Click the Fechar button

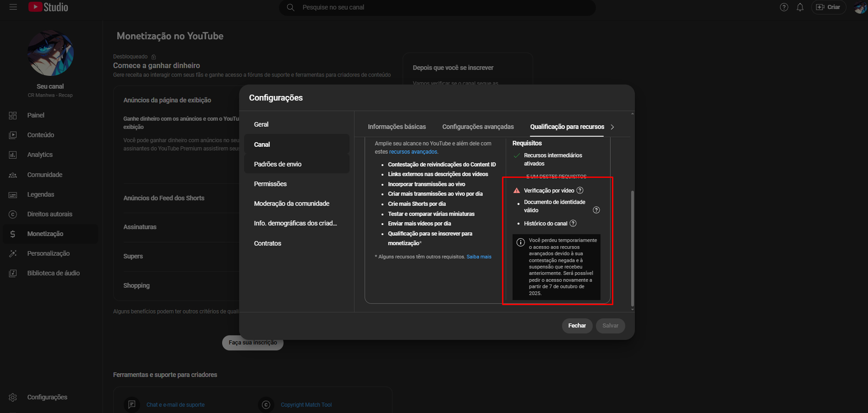pyautogui.click(x=577, y=326)
